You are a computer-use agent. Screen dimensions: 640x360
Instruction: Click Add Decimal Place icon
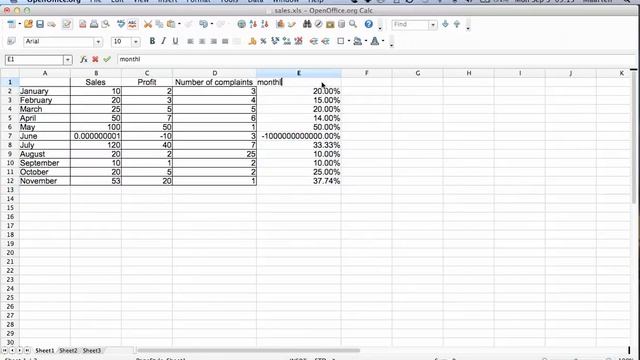pos(287,41)
